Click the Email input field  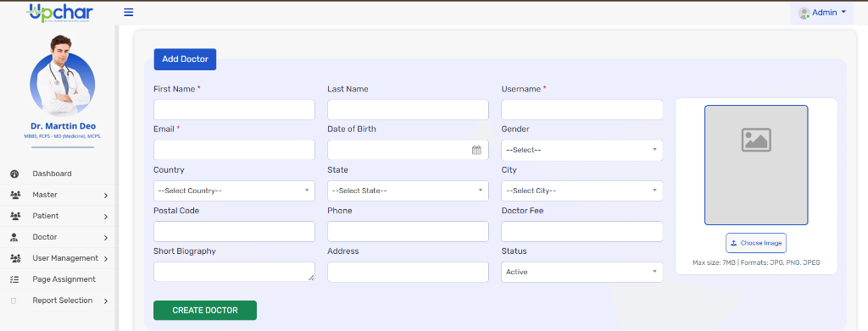tap(234, 150)
